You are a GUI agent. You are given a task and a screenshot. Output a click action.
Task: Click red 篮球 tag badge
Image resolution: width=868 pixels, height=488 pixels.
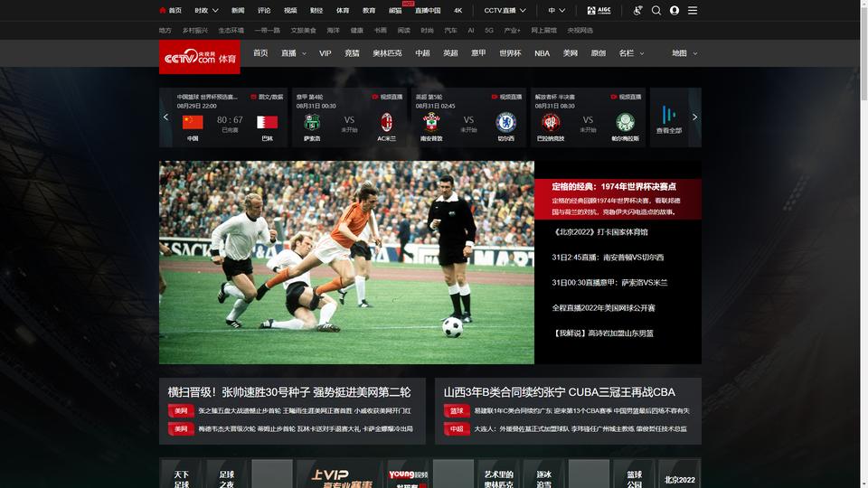tap(457, 411)
